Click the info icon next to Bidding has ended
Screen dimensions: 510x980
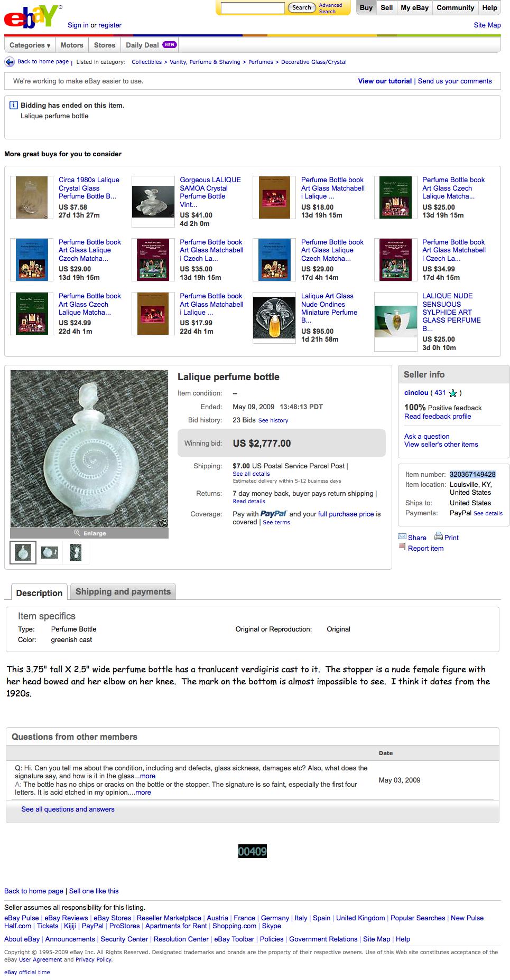14,105
